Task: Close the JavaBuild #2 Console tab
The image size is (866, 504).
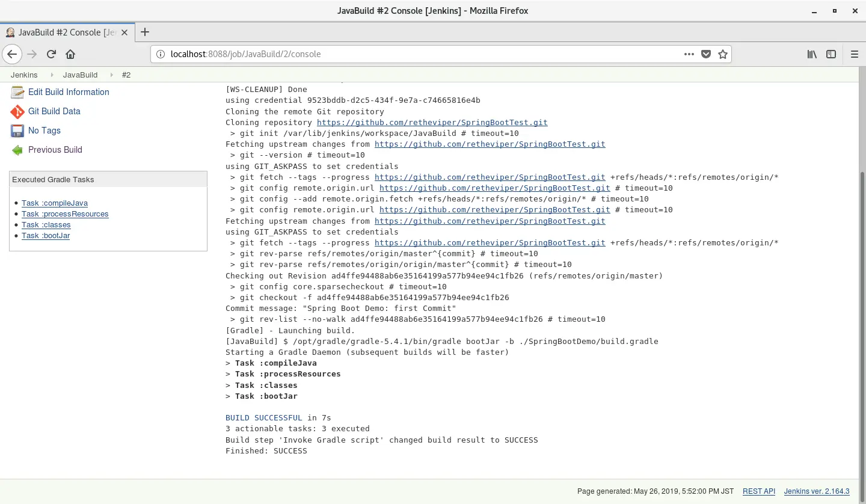Action: [124, 32]
